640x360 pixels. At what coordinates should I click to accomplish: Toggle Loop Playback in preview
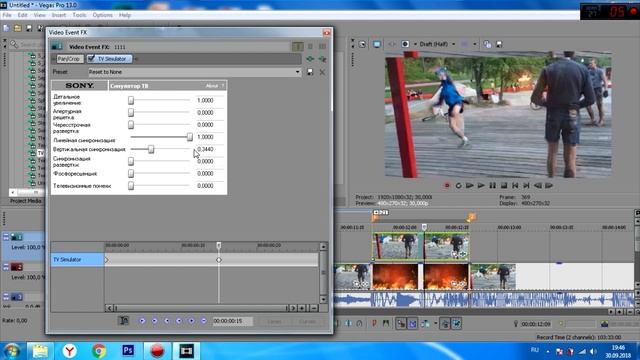tap(458, 186)
